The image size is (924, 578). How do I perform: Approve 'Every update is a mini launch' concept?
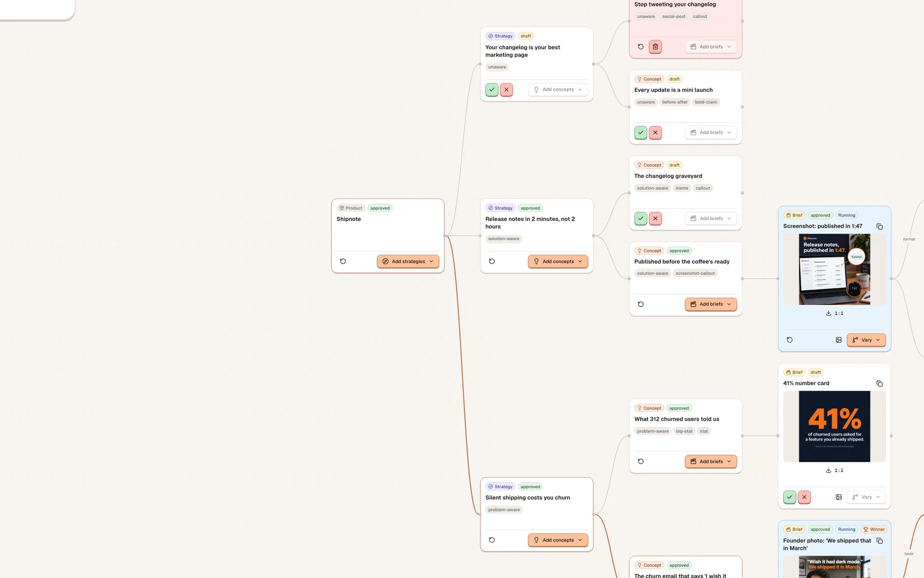pos(640,133)
